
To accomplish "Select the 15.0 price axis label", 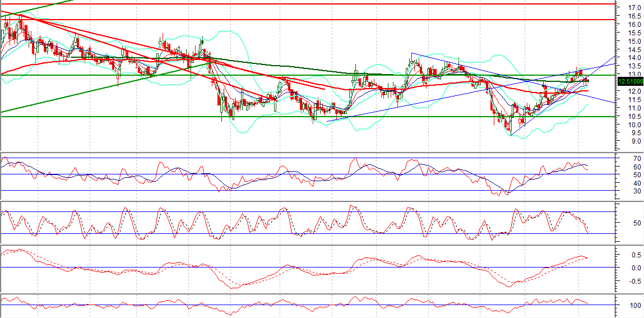I will tap(635, 42).
